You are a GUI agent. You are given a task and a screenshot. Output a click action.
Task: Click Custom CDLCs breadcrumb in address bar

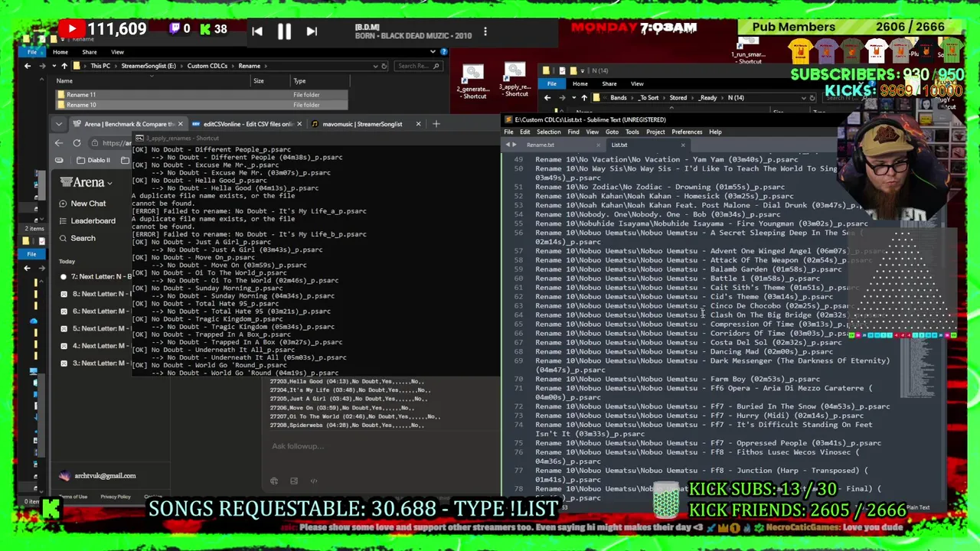[x=207, y=66]
